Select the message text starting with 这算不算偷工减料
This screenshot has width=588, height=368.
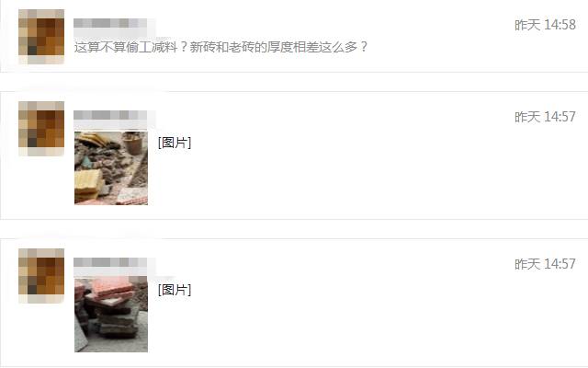tap(220, 47)
